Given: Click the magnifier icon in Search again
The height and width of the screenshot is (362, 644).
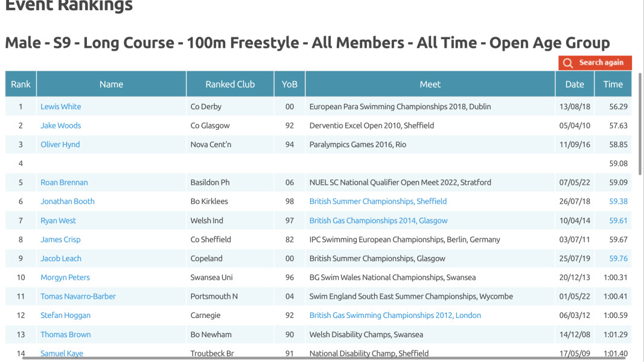Looking at the screenshot, I should [568, 63].
